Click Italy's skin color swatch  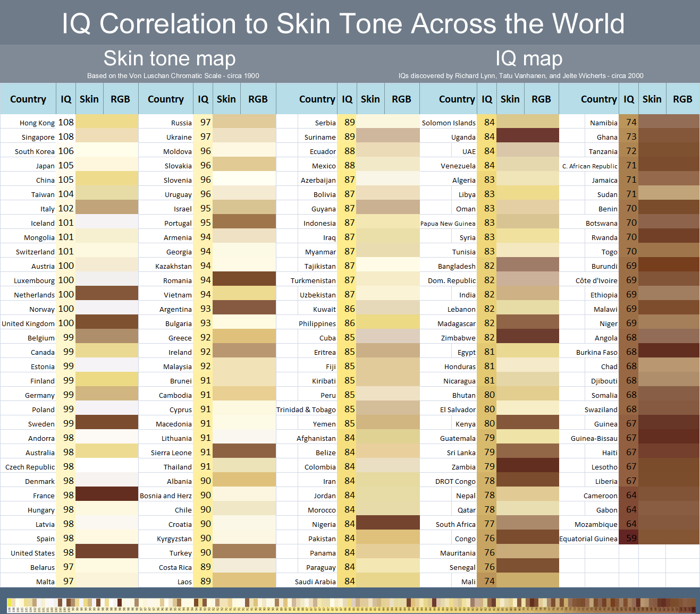pos(107,208)
